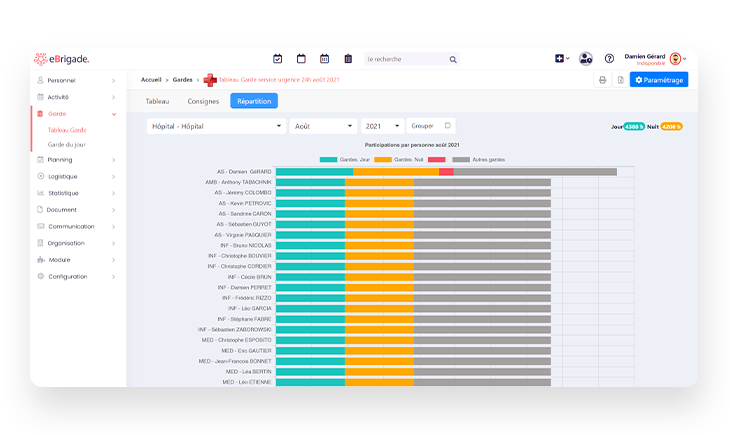Expand the Statistique menu chevron
Screen dimensions: 730x435
(x=113, y=193)
